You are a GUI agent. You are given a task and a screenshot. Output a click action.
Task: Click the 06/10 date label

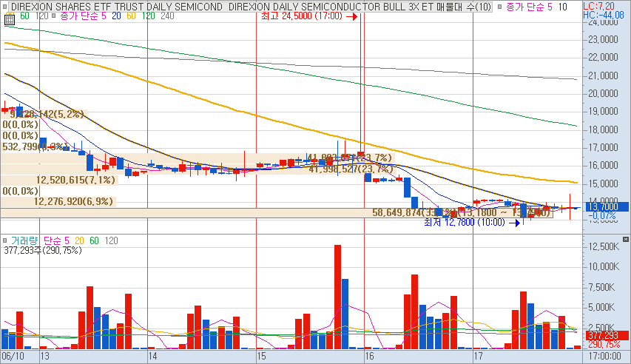pos(13,357)
